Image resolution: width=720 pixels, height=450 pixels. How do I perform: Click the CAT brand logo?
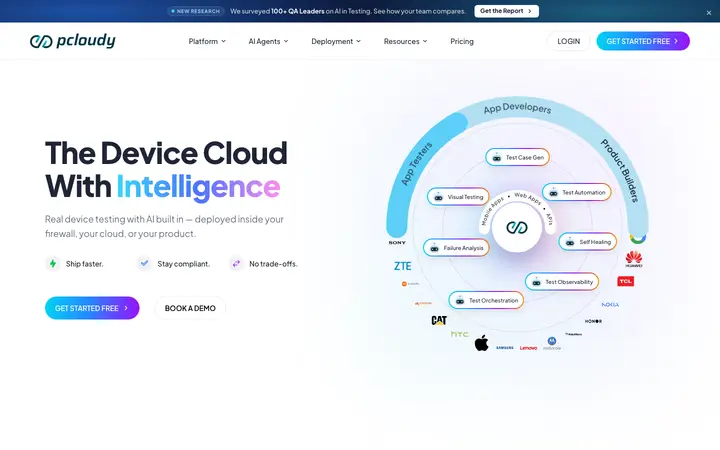pos(439,320)
